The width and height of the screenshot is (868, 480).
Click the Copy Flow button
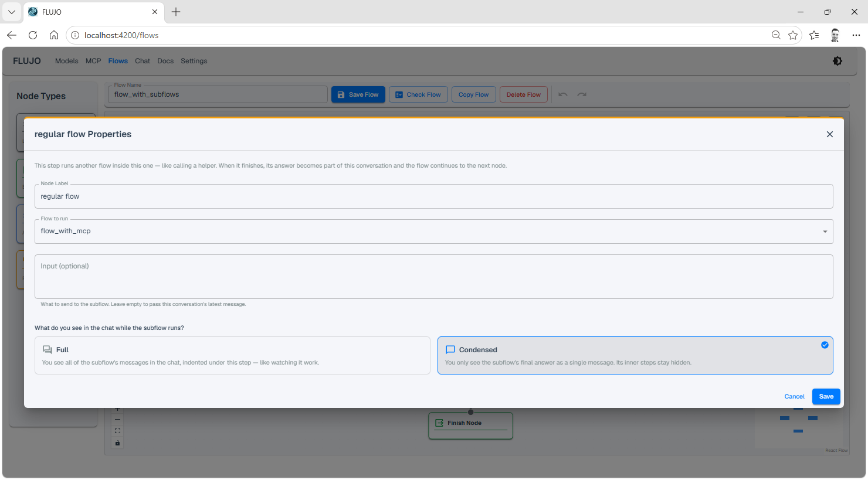click(473, 94)
